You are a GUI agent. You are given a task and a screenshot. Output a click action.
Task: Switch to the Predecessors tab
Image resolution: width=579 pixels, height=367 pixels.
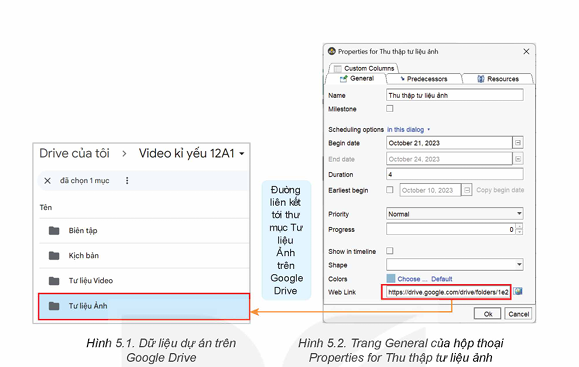click(x=424, y=79)
